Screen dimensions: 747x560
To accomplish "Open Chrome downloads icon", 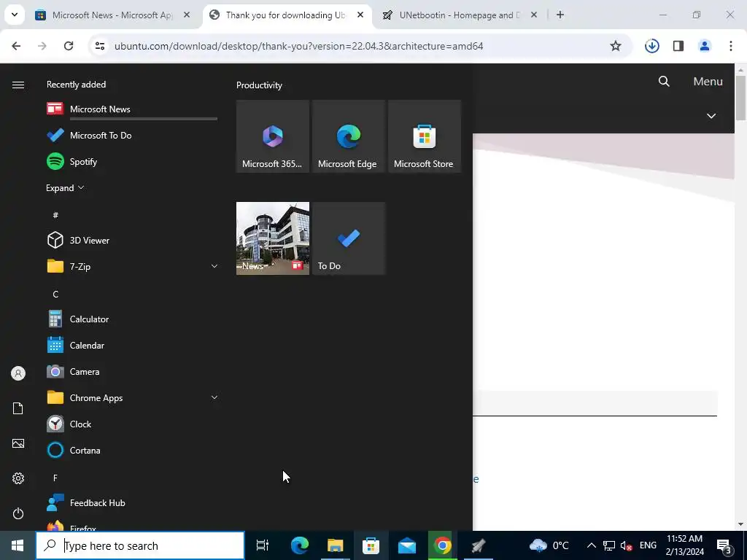I will 651,46.
